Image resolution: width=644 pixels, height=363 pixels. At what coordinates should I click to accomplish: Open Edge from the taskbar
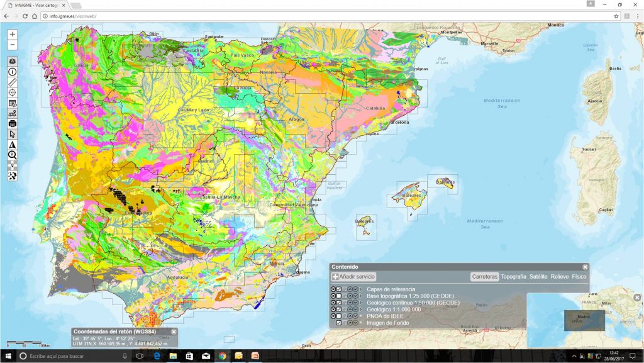tap(157, 356)
